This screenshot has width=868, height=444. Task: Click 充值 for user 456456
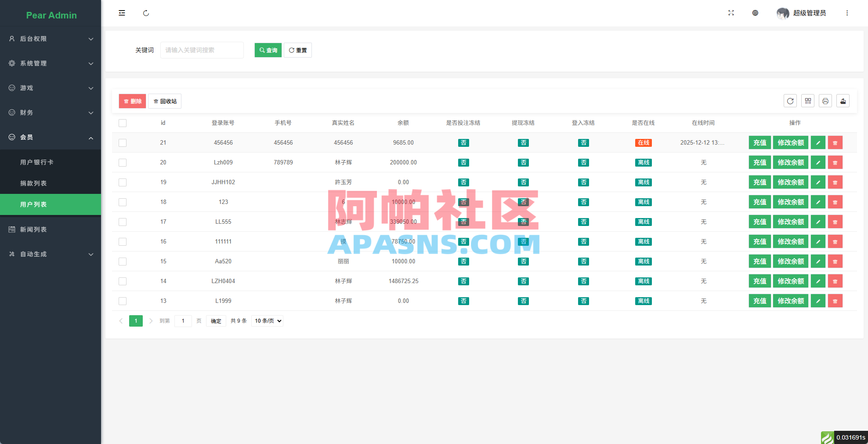click(760, 143)
